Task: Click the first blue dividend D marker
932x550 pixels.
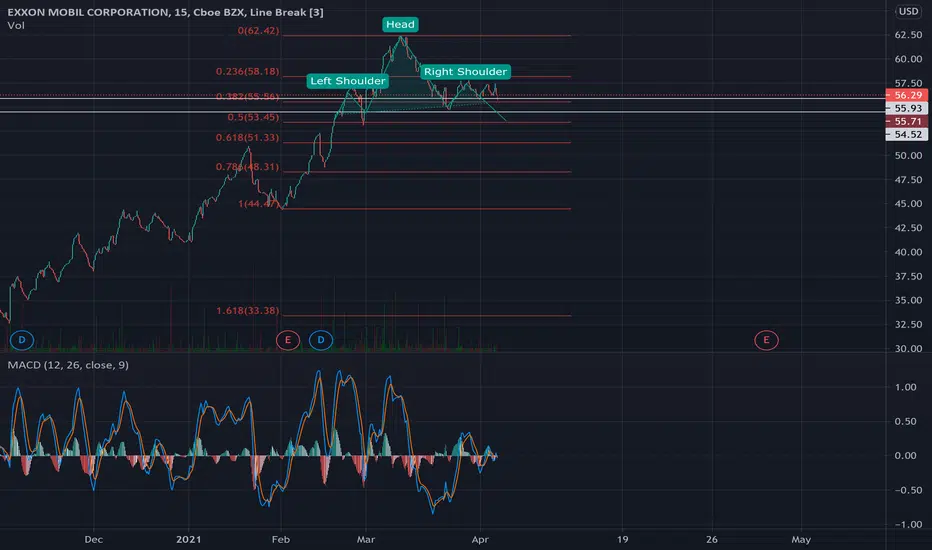Action: pyautogui.click(x=22, y=340)
